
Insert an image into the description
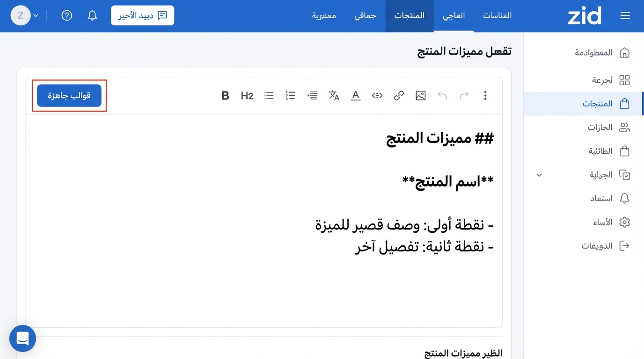(420, 95)
